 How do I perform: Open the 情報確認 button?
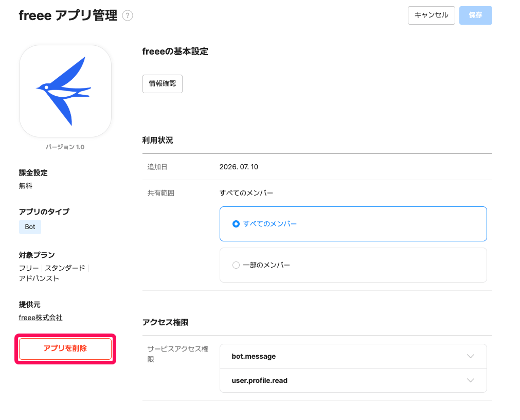pos(163,83)
